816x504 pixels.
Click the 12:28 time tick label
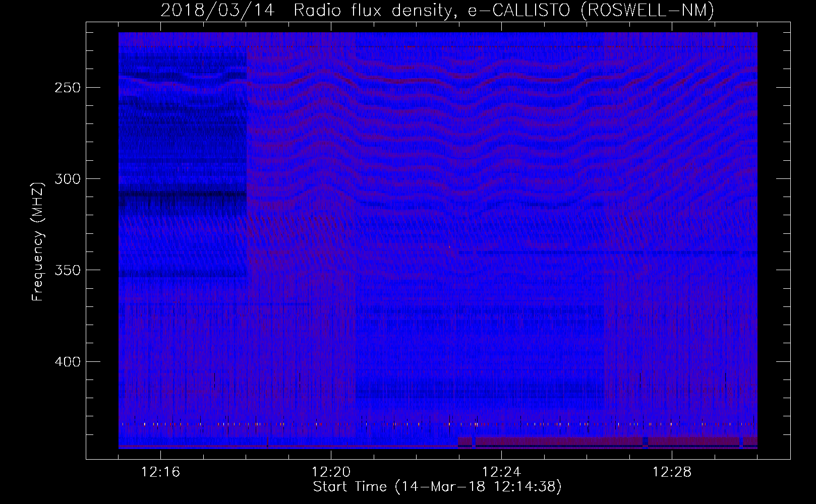tap(672, 472)
